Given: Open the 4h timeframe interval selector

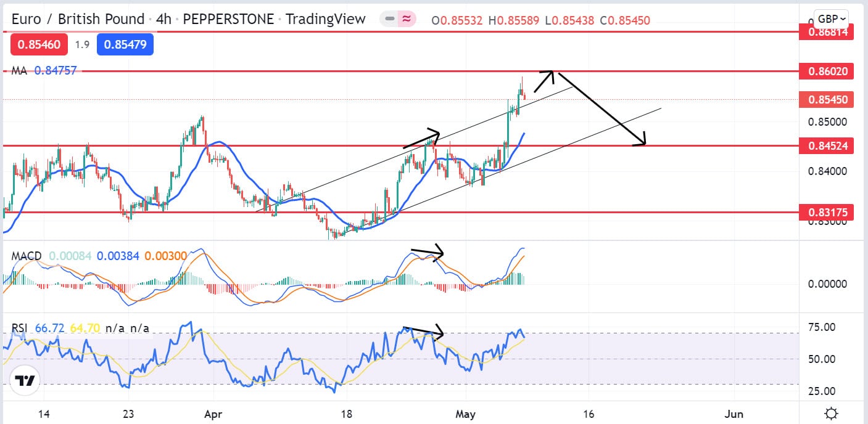Looking at the screenshot, I should [163, 19].
